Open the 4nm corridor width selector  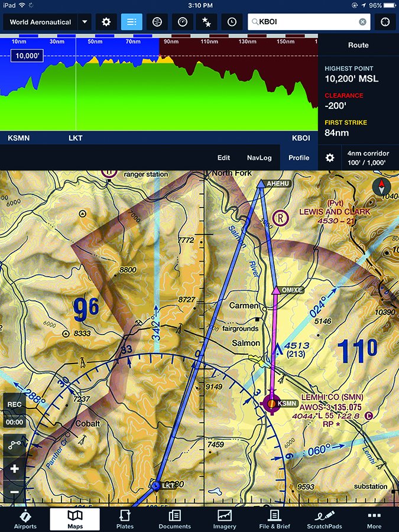366,158
